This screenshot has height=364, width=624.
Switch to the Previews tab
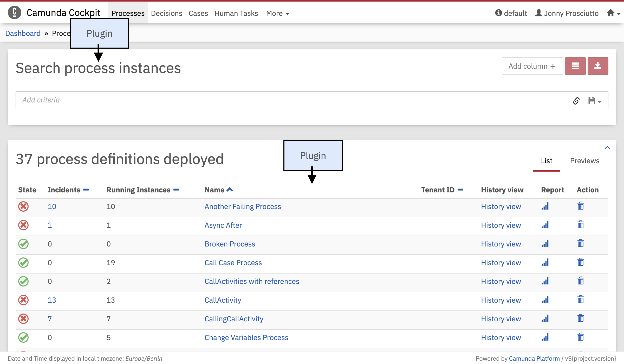coord(584,161)
